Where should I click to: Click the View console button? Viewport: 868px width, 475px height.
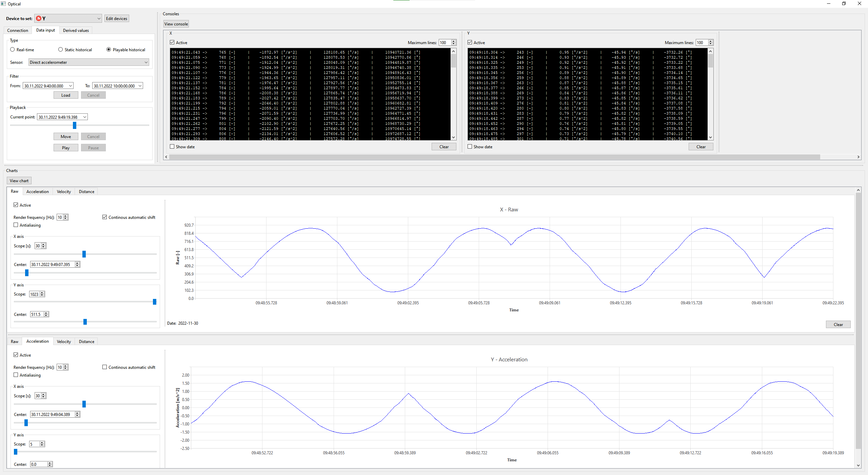coord(176,24)
